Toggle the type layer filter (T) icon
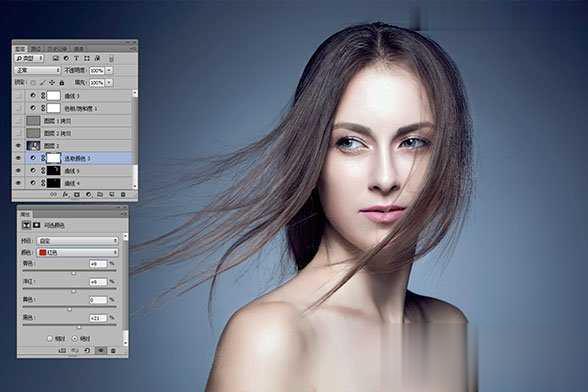 pyautogui.click(x=76, y=59)
